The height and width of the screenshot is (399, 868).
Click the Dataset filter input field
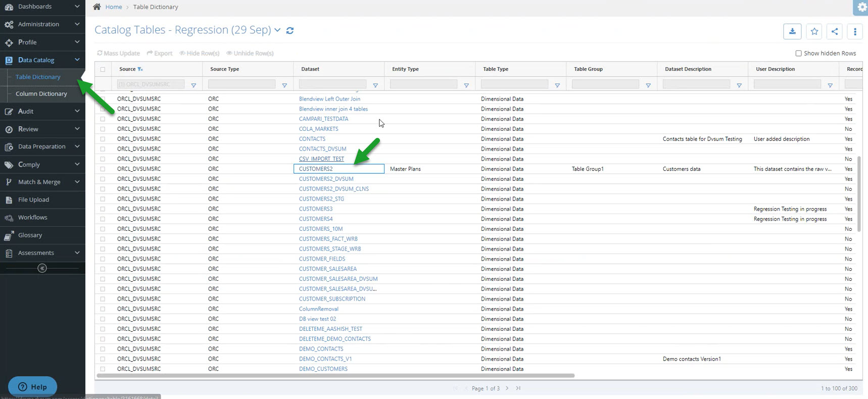pyautogui.click(x=332, y=84)
